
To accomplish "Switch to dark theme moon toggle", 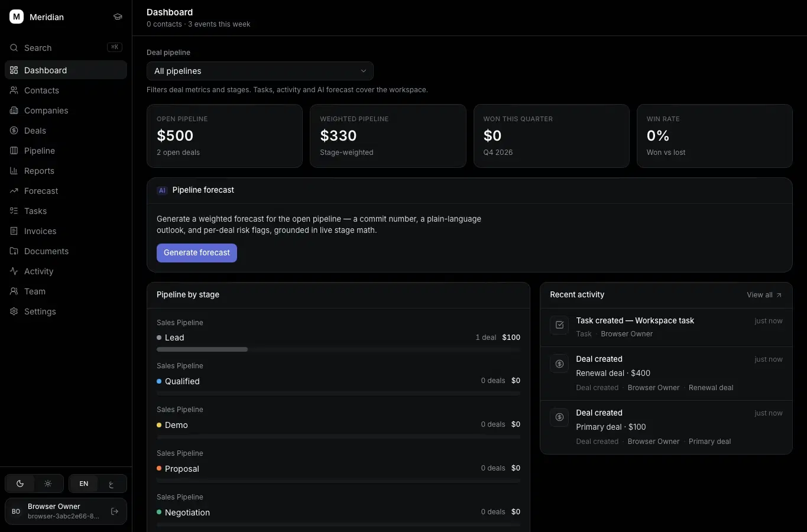I will click(20, 484).
